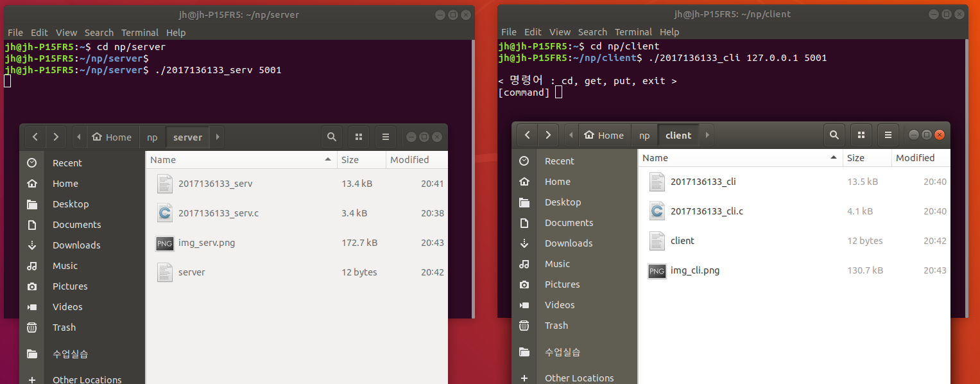
Task: Open Music in server file manager sidebar
Action: (x=82, y=266)
